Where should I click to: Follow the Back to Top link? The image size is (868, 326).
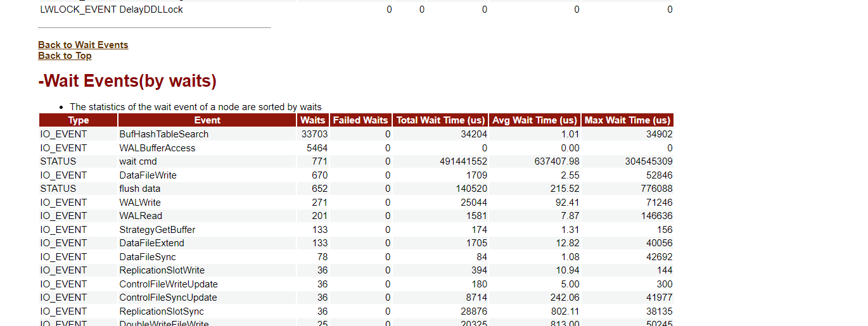[x=65, y=56]
